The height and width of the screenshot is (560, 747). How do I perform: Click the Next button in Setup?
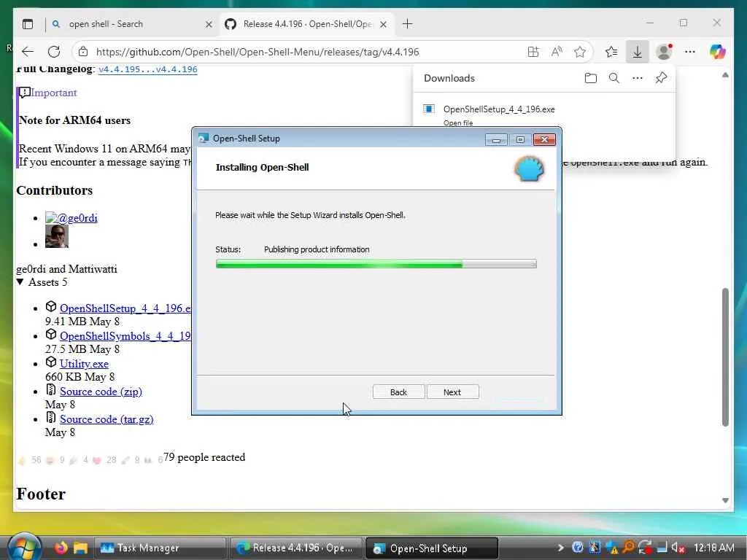[452, 392]
